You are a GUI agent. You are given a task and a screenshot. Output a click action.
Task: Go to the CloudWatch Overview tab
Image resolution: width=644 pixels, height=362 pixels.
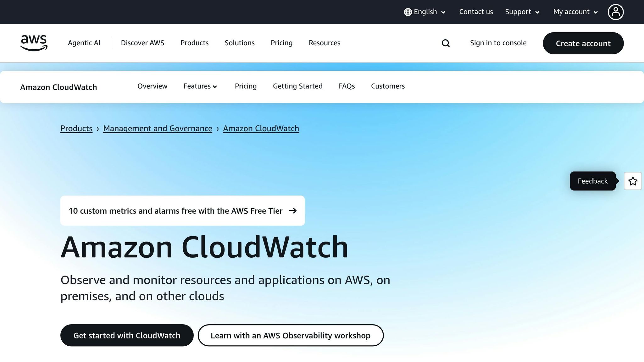pyautogui.click(x=152, y=86)
